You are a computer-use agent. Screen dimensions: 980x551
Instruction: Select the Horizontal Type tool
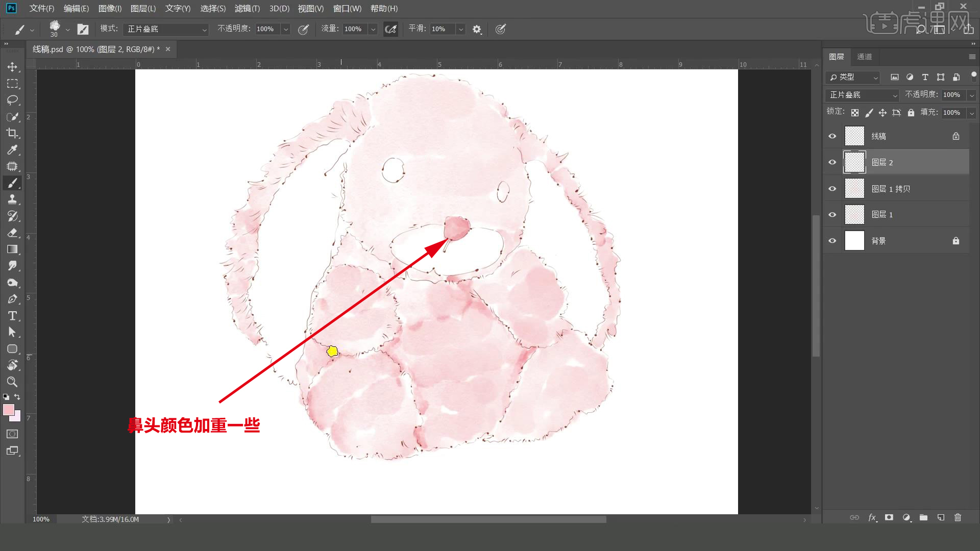12,316
